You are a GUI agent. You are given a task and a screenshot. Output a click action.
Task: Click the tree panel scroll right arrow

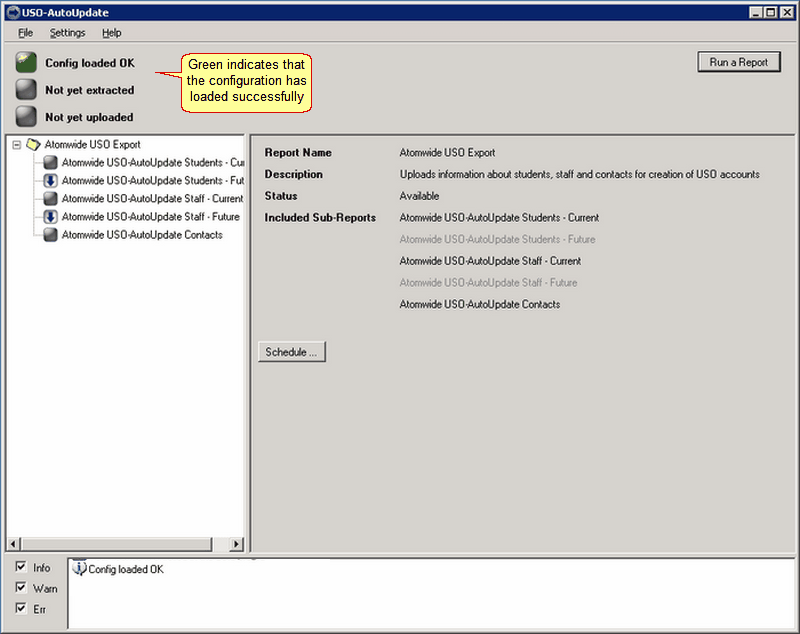pyautogui.click(x=236, y=544)
